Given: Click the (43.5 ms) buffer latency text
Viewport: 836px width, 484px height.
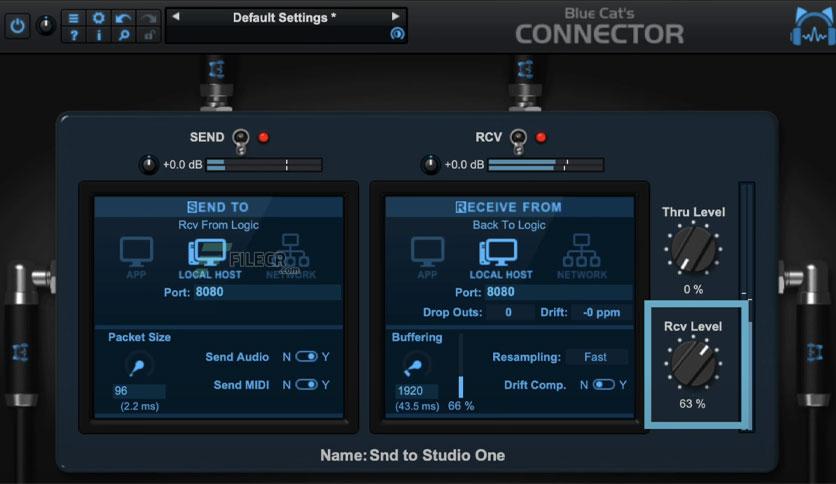Looking at the screenshot, I should [417, 406].
